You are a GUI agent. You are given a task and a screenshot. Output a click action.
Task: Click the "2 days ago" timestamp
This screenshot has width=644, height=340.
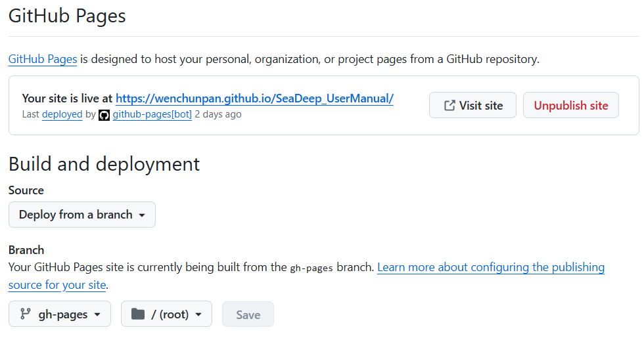218,114
